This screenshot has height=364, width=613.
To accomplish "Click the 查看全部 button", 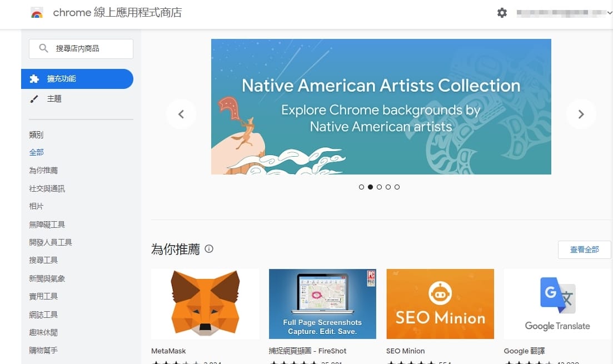I will (585, 250).
